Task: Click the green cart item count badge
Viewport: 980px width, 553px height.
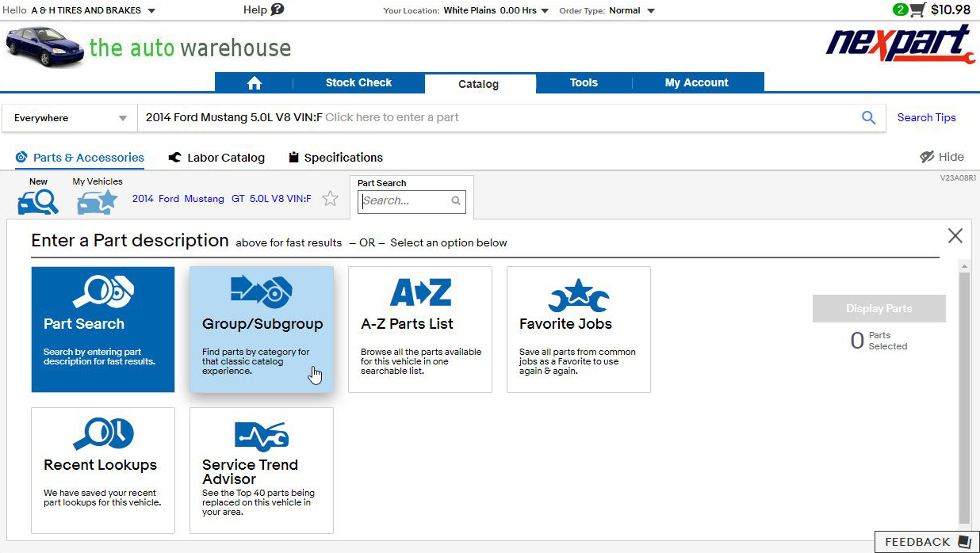Action: click(900, 10)
